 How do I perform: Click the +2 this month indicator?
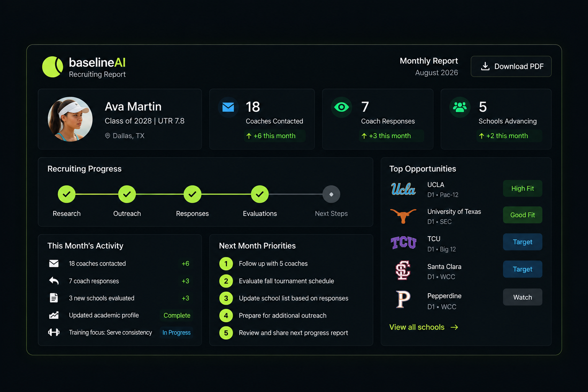(509, 136)
